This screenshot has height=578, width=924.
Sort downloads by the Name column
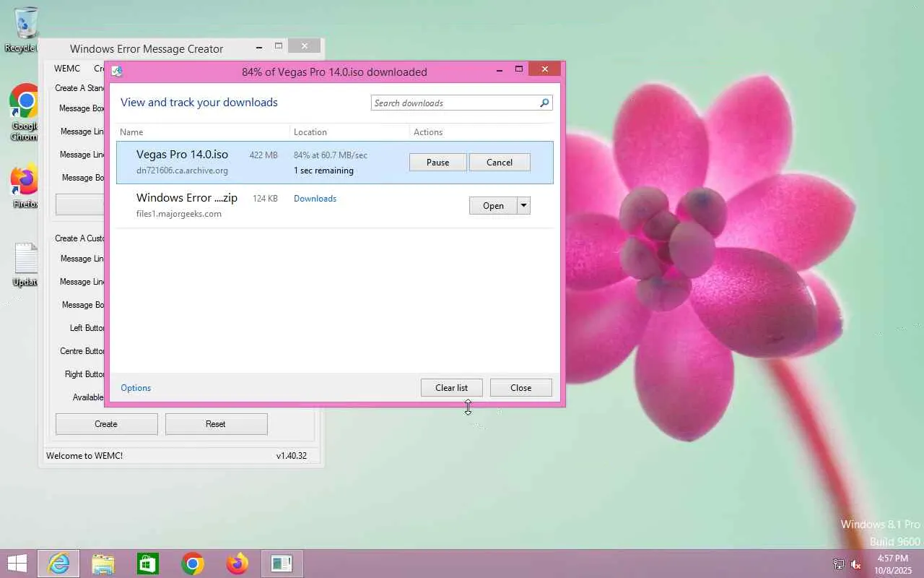point(131,132)
